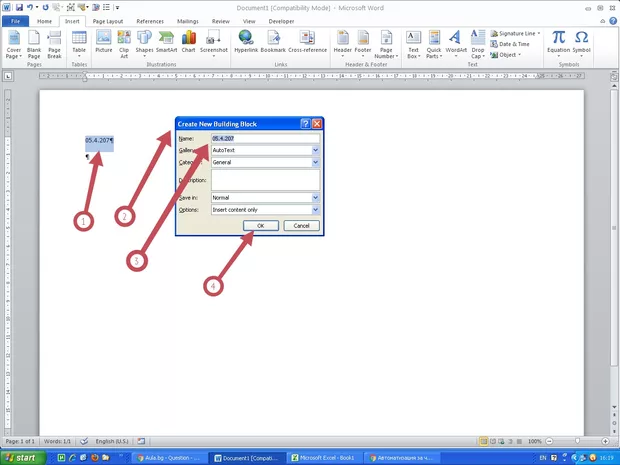
Task: Switch to the Review tab
Action: [x=221, y=21]
